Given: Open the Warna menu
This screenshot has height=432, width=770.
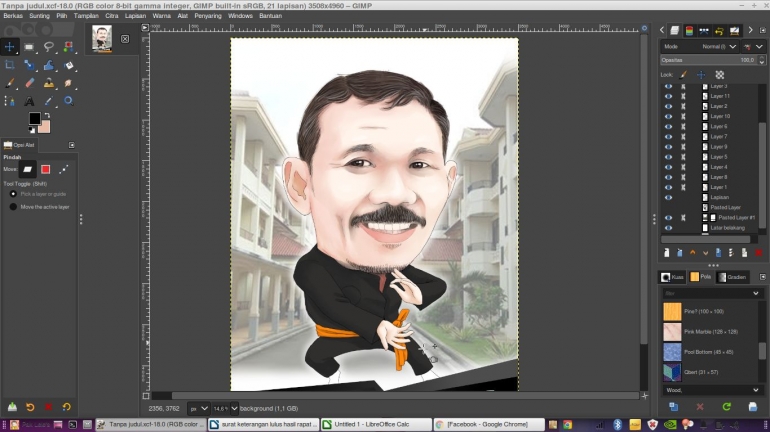Looking at the screenshot, I should pyautogui.click(x=162, y=16).
